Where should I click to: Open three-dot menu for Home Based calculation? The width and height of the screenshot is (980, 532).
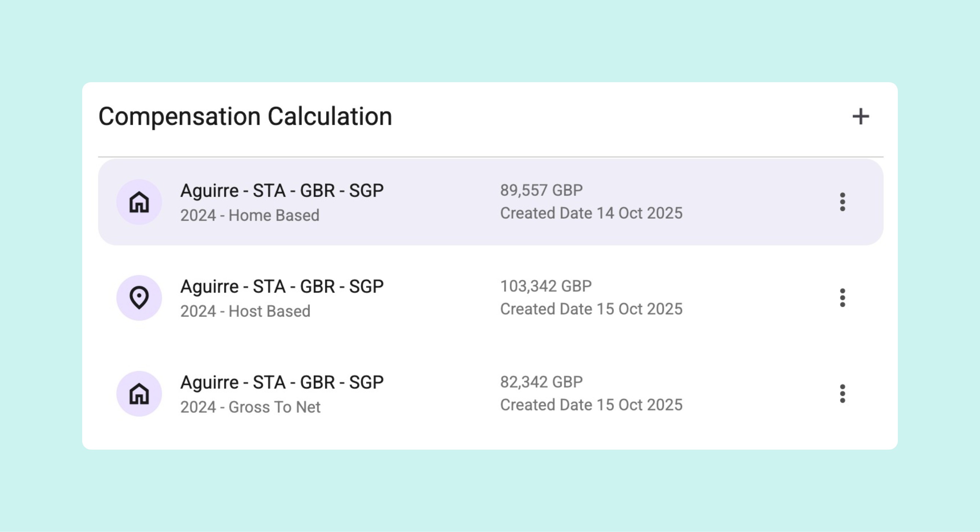tap(842, 202)
